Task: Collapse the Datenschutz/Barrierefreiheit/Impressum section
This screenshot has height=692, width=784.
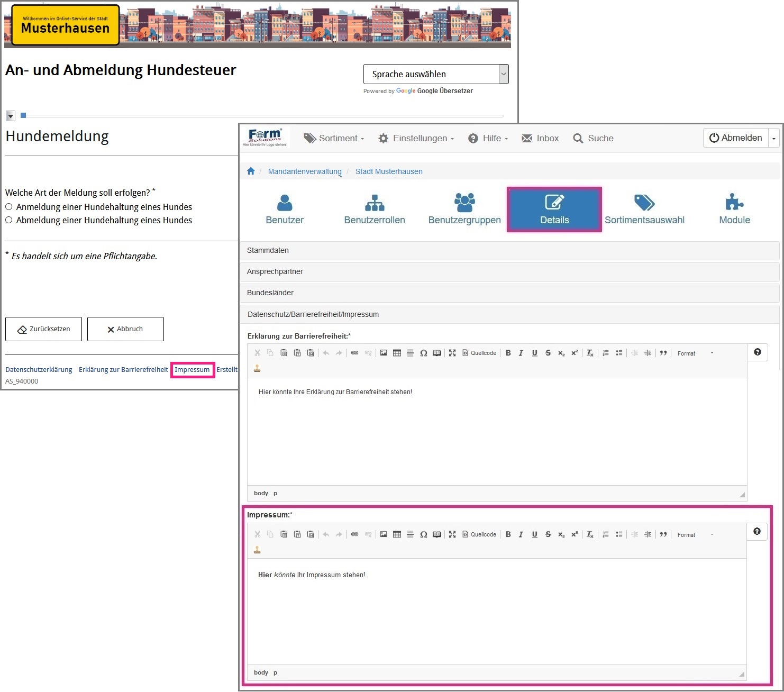Action: pyautogui.click(x=510, y=314)
